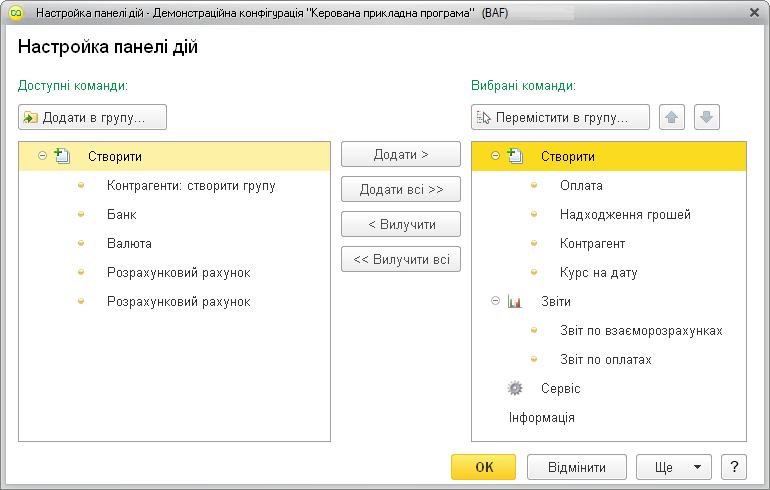Select Сервіс group row
The height and width of the screenshot is (490, 770).
(609, 388)
